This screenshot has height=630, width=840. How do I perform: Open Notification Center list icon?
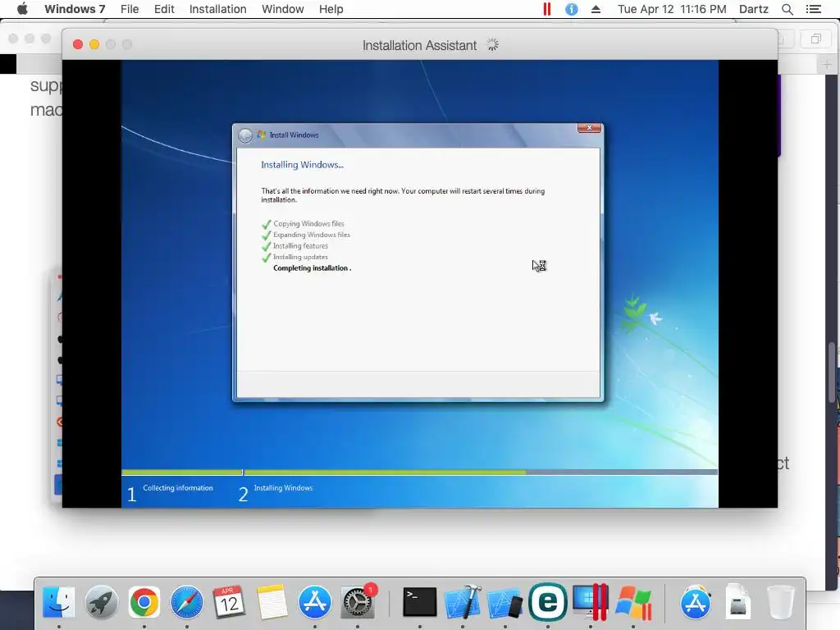[x=813, y=9]
